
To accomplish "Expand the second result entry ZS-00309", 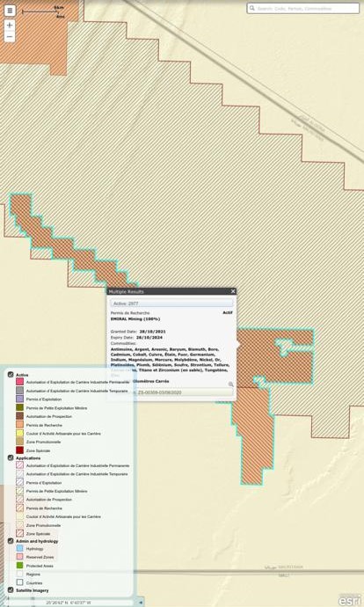I will coord(183,392).
